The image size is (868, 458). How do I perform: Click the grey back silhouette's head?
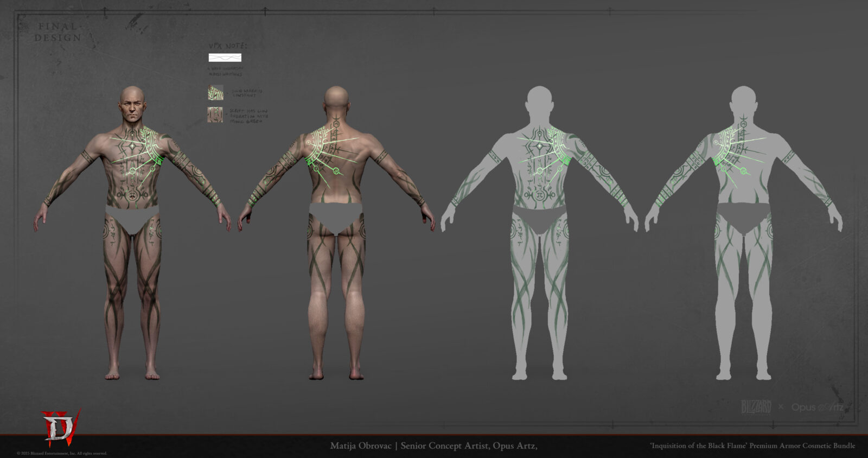pos(744,101)
